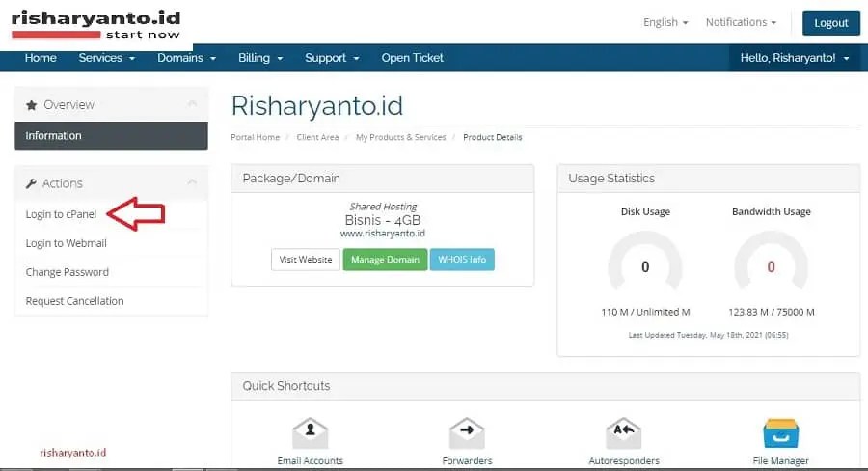Open Client Area breadcrumb link
The height and width of the screenshot is (471, 868).
[x=317, y=137]
